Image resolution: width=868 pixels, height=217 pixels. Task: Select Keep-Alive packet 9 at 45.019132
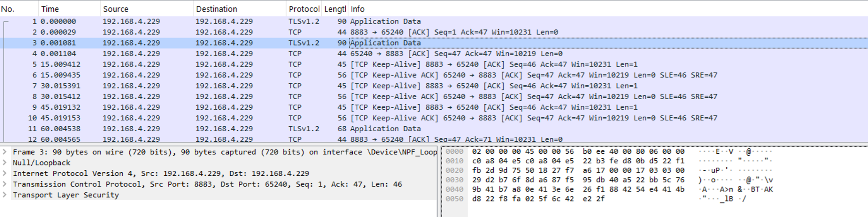coord(434,107)
